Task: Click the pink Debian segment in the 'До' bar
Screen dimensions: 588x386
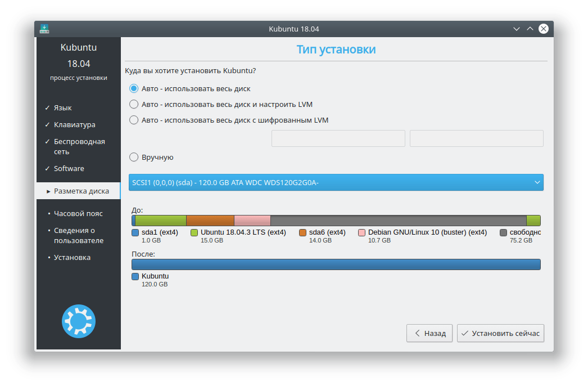Action: point(252,221)
